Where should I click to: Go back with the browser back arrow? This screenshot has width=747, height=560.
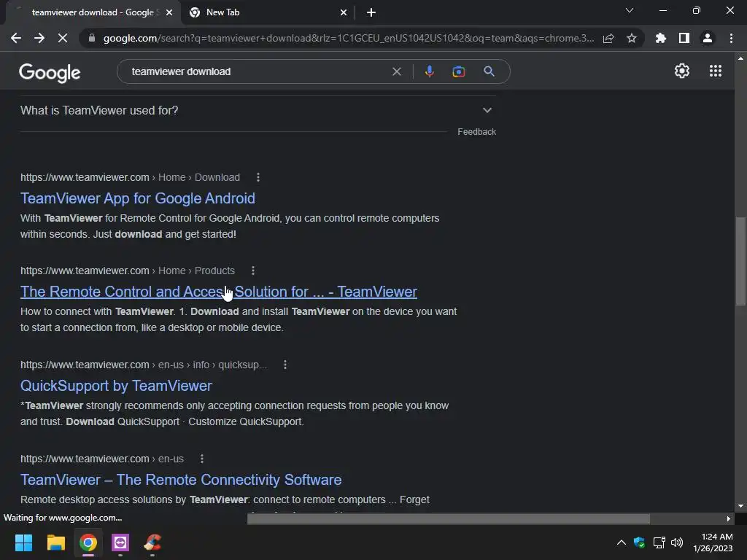click(16, 38)
